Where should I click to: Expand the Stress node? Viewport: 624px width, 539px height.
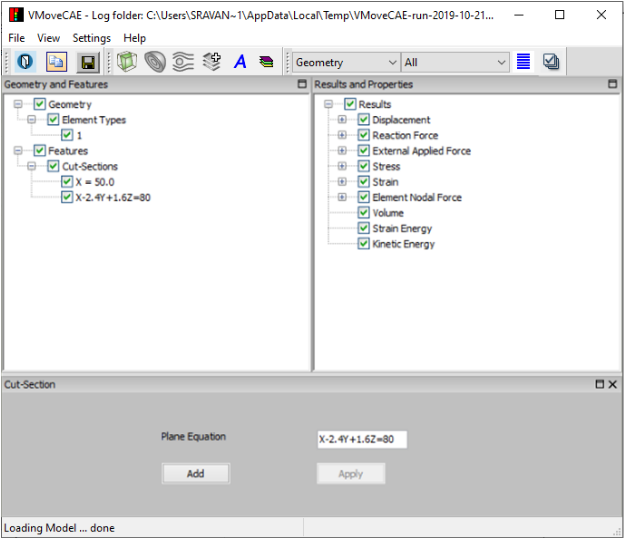[x=342, y=166]
